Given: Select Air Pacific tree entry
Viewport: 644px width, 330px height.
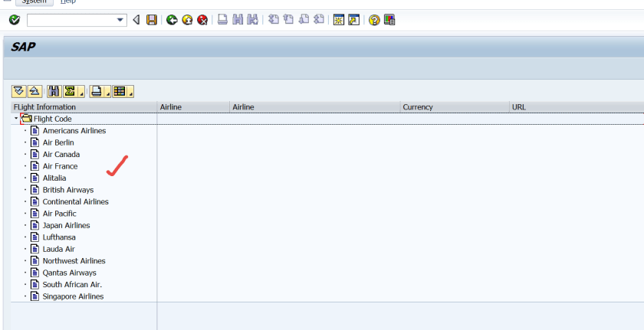Looking at the screenshot, I should click(60, 214).
